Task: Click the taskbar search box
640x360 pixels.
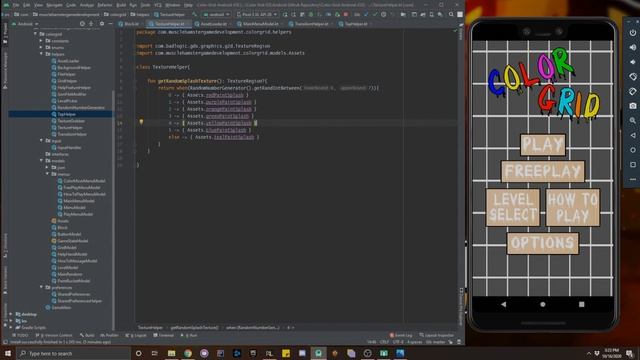Action: 73,353
